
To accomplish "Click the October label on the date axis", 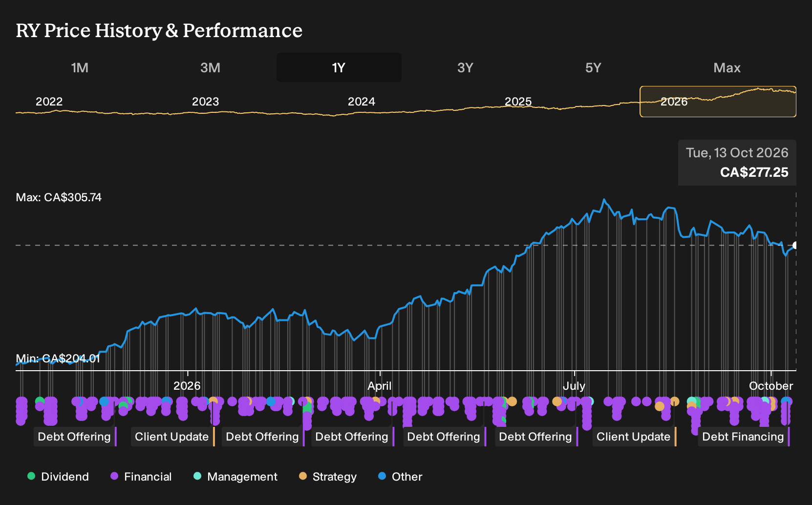I will pyautogui.click(x=771, y=386).
